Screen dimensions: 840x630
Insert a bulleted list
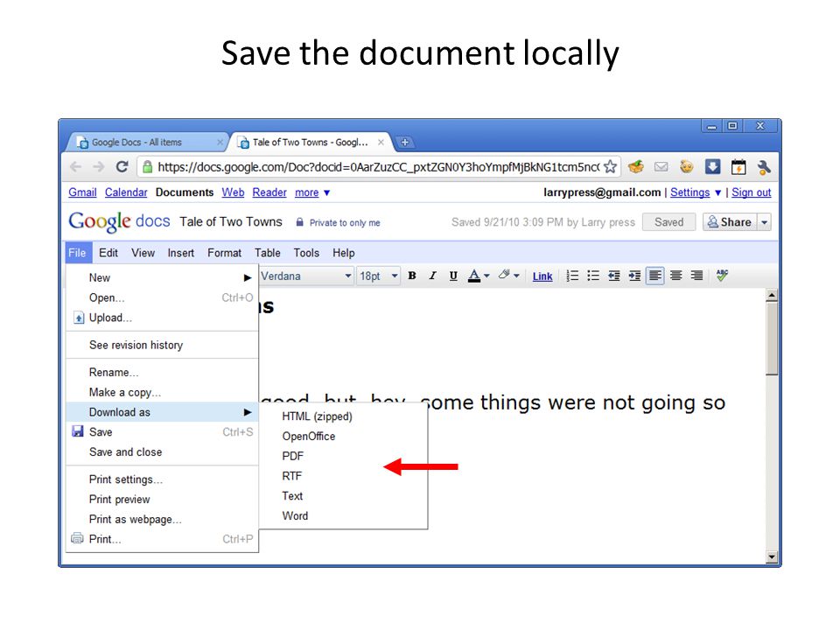593,276
